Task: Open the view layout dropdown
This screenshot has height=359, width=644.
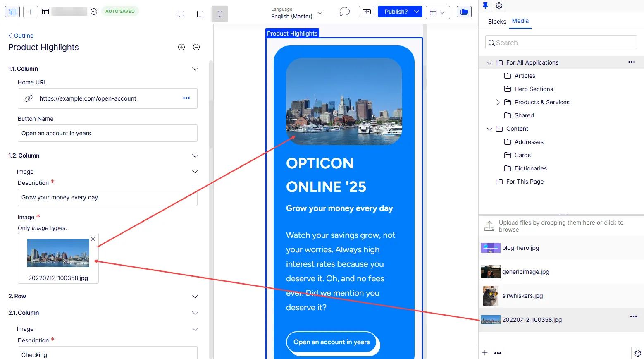Action: (438, 12)
